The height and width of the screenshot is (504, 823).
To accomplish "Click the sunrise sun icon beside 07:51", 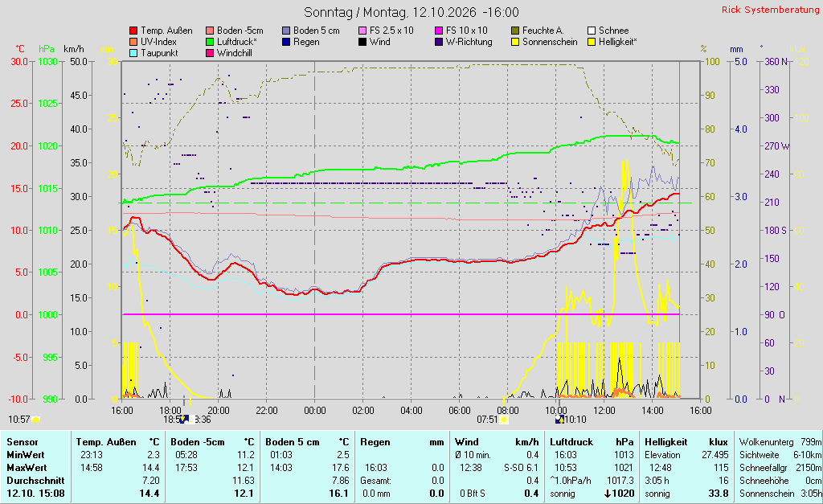I will tap(504, 420).
